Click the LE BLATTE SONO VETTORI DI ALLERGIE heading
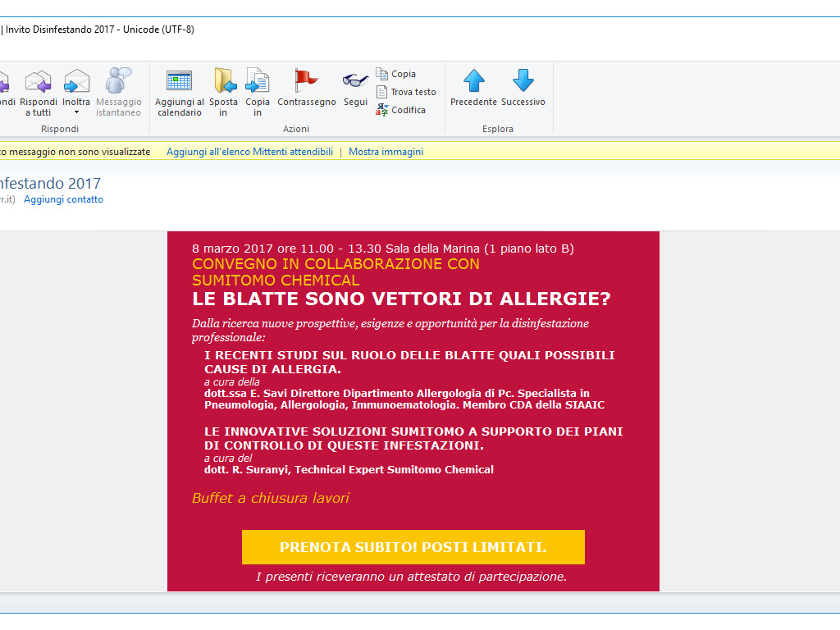The height and width of the screenshot is (630, 840). tap(401, 299)
